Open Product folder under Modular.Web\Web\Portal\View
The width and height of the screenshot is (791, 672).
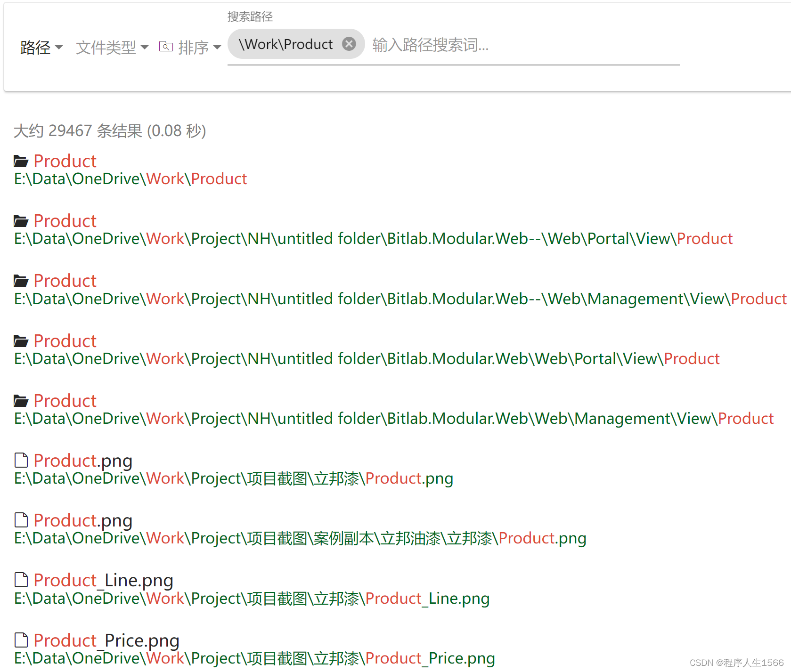(x=65, y=341)
